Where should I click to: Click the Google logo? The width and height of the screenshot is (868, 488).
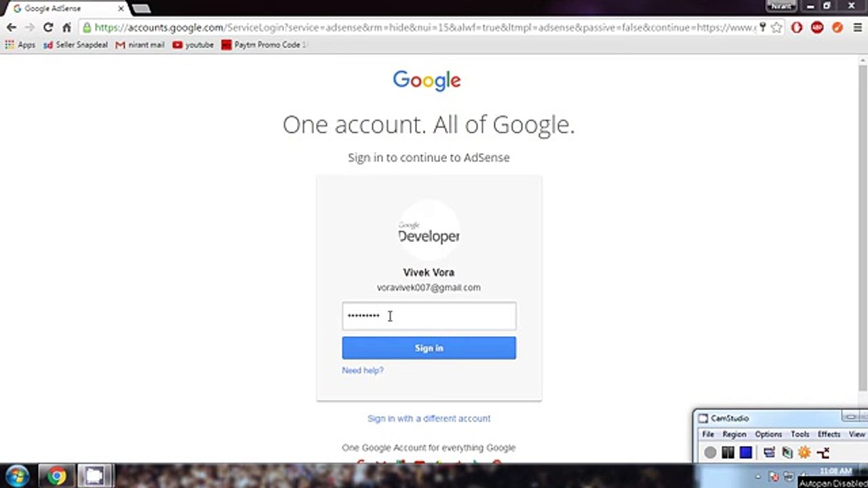click(x=427, y=80)
